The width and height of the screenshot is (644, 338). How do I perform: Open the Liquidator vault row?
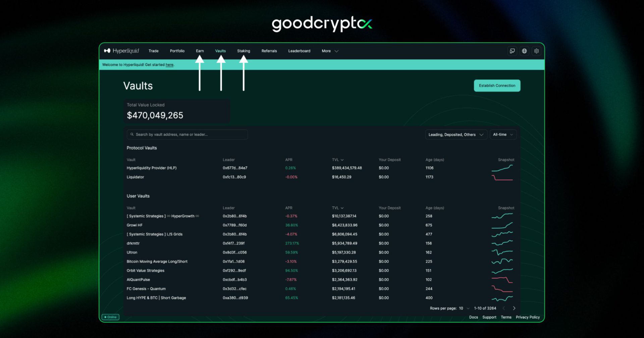pyautogui.click(x=135, y=177)
